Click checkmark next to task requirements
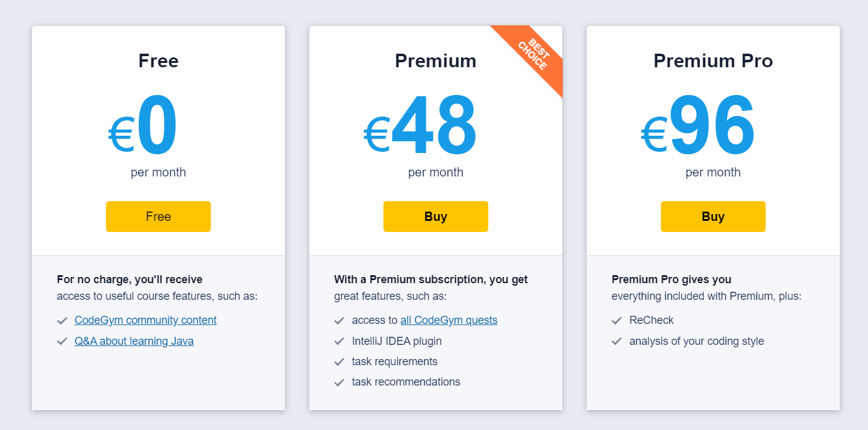 (x=339, y=362)
